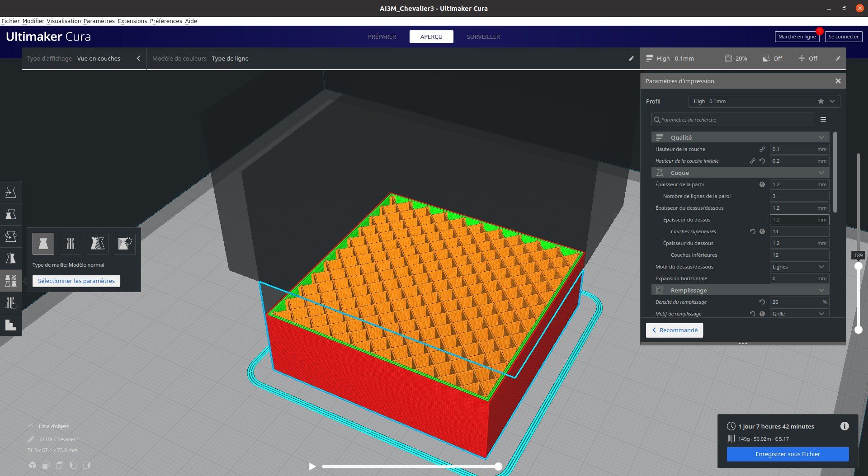Open Motif de remplissage dropdown Grille
This screenshot has width=868, height=476.
[x=799, y=314]
